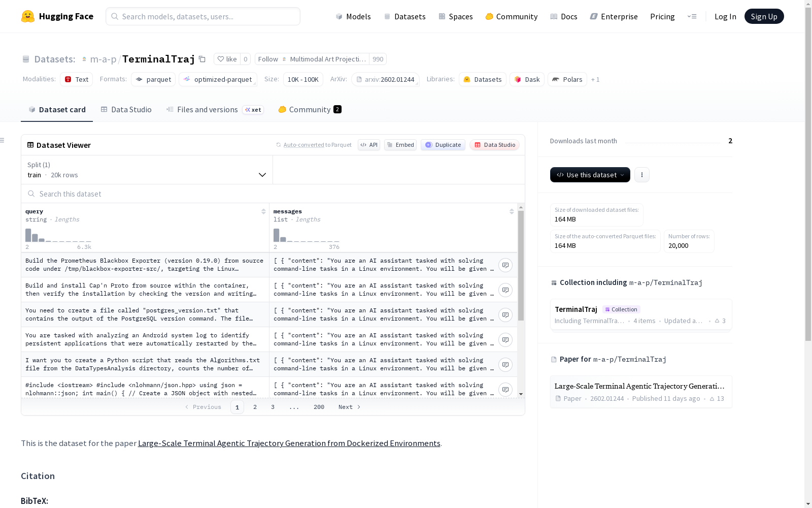Open row preview for Android system log row
812x508 pixels.
[x=505, y=340]
